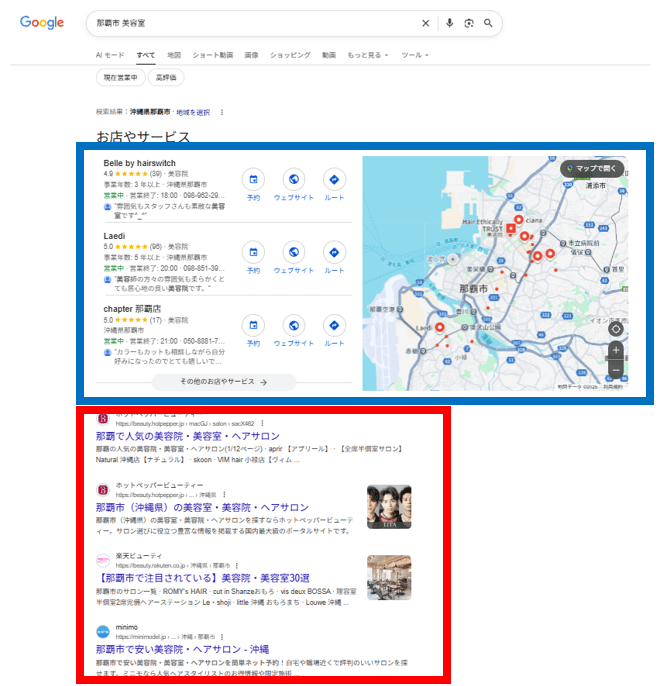
Task: Open image search with the camera lens icon
Action: [x=469, y=23]
